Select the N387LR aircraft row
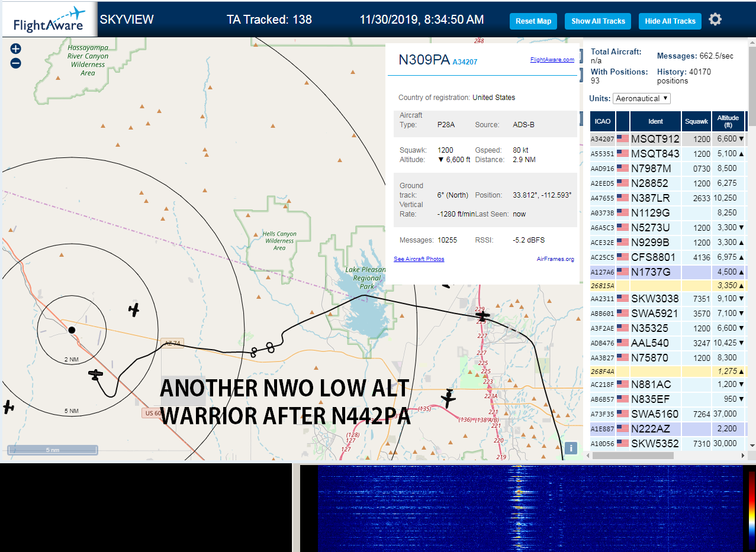Viewport: 756px width, 552px height. [668, 198]
